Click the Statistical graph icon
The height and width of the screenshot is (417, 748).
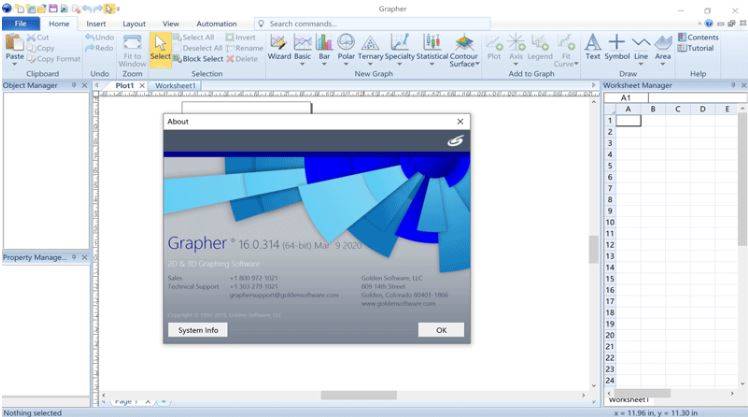point(432,43)
